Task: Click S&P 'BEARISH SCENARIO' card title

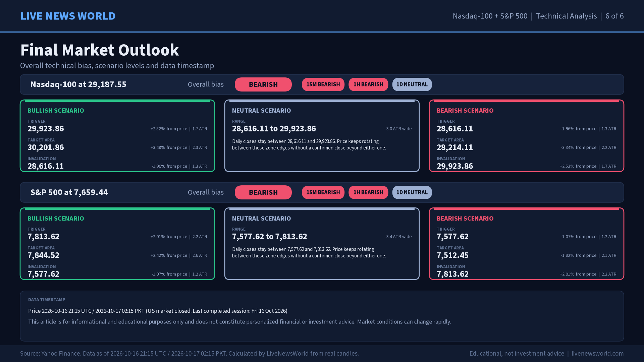Action: [465, 219]
